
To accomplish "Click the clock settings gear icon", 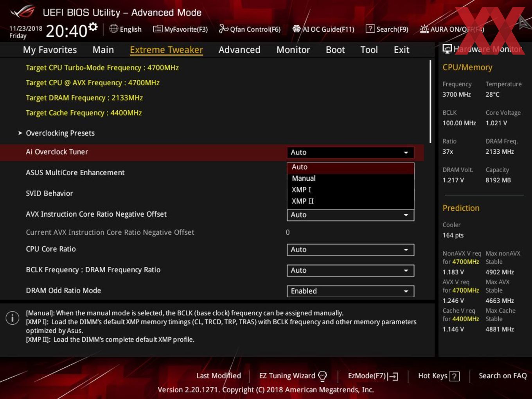I will coord(93,27).
